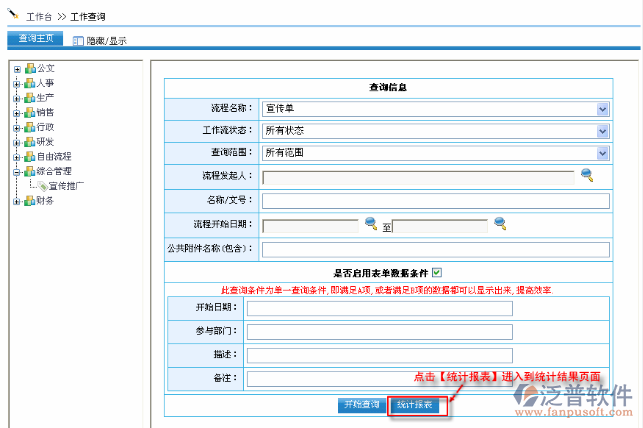The height and width of the screenshot is (428, 643).
Task: Click the 统计报表 button
Action: 414,405
